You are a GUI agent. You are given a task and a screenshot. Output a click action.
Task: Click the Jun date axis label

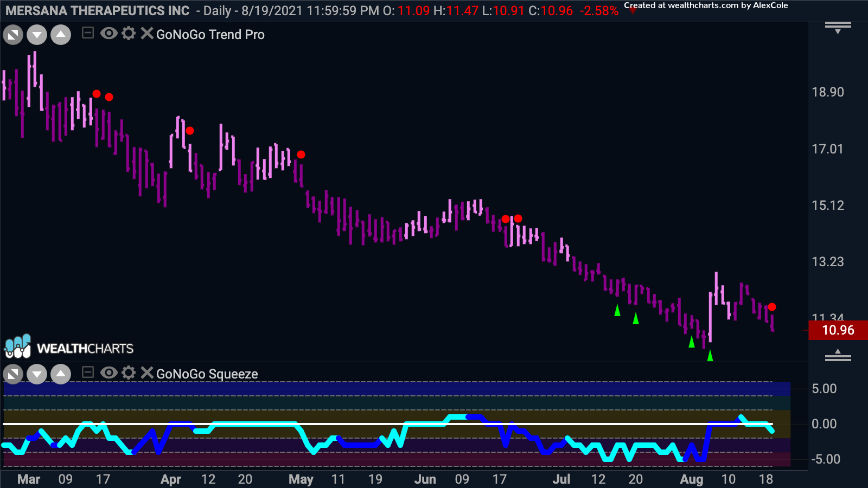(425, 479)
